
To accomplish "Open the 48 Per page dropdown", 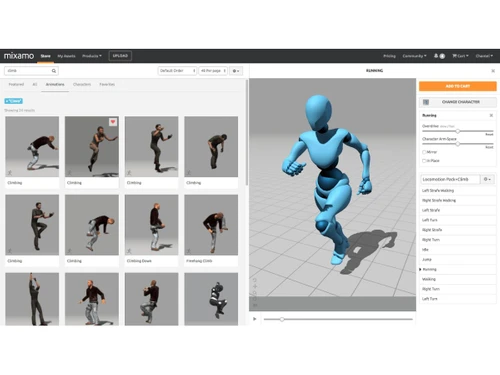I will (x=213, y=71).
